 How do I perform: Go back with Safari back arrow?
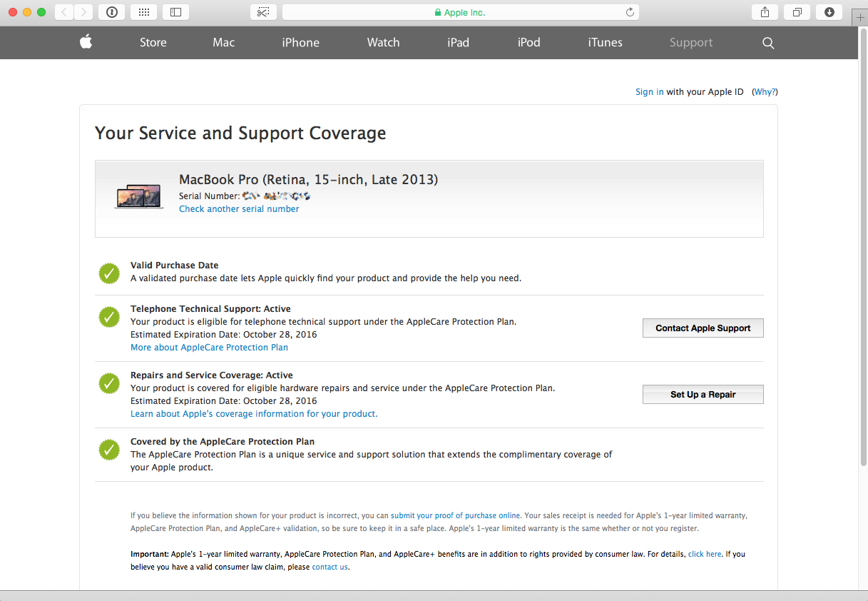click(64, 12)
